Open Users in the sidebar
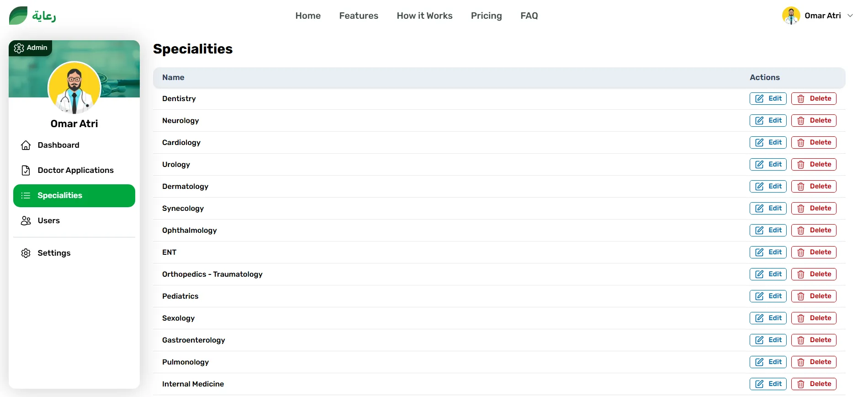Viewport: 868px width, 397px height. click(x=74, y=221)
